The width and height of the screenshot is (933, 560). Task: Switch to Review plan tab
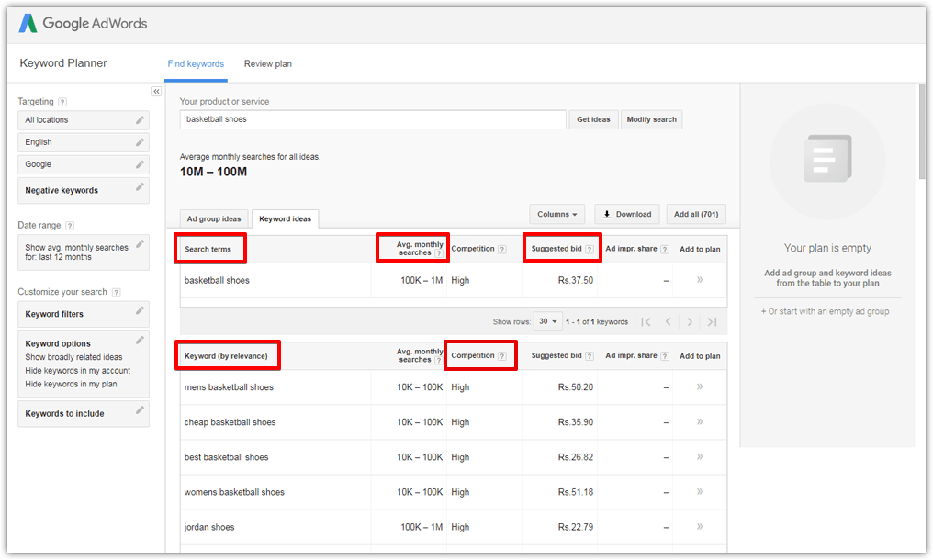tap(268, 63)
